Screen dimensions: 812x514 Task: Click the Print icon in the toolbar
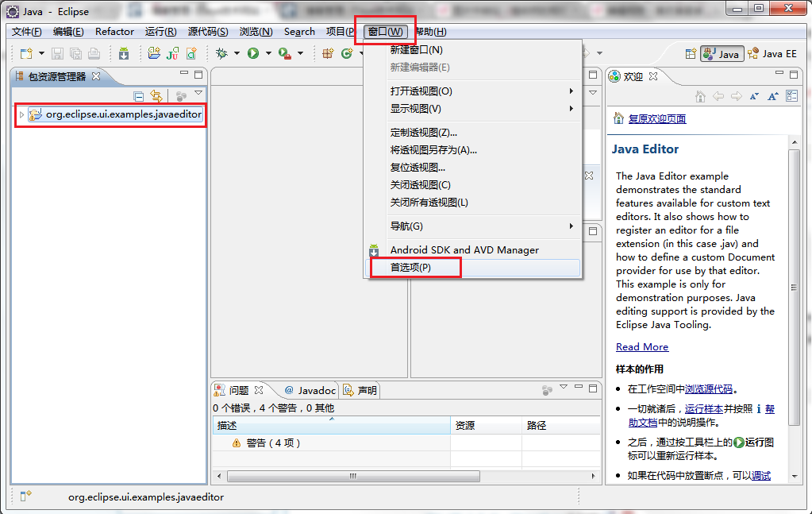pyautogui.click(x=94, y=53)
